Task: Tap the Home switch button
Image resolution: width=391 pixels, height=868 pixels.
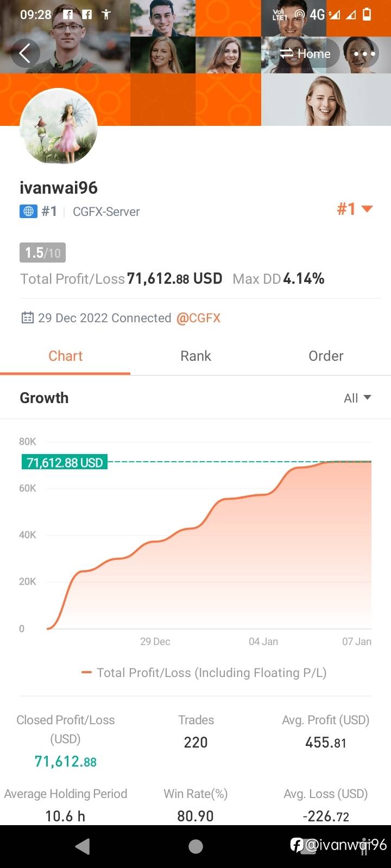Action: click(x=305, y=53)
